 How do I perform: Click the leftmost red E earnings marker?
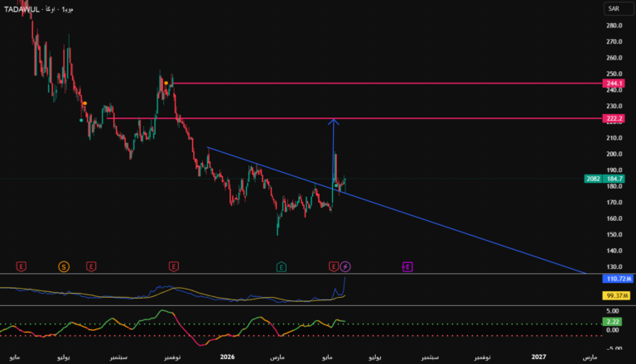tap(21, 266)
